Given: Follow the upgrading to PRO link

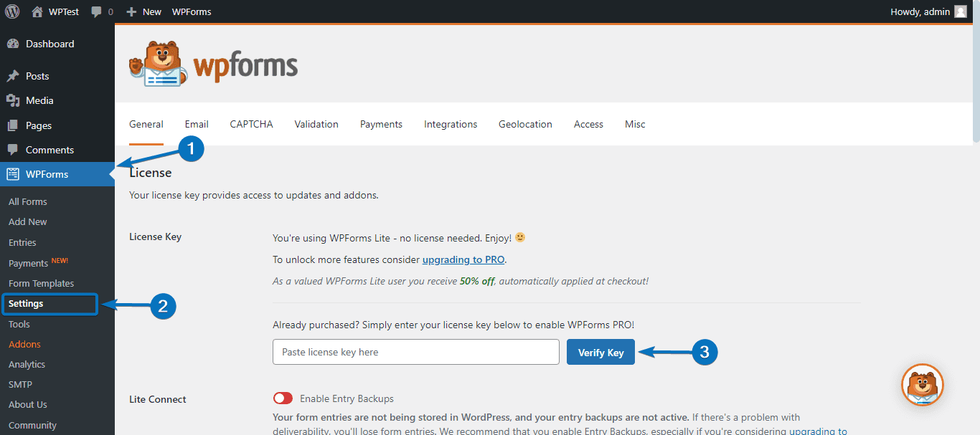Looking at the screenshot, I should (463, 259).
